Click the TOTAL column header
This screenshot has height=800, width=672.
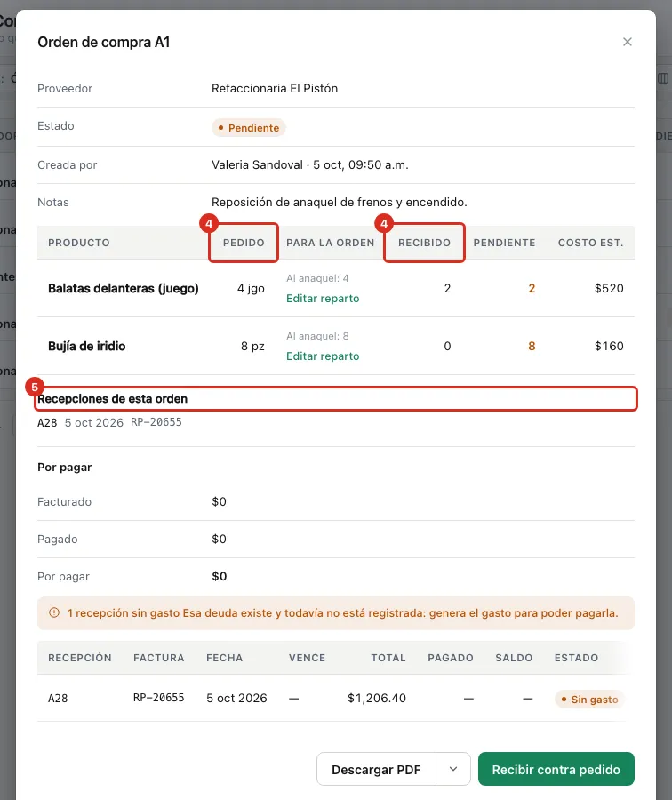pos(388,658)
